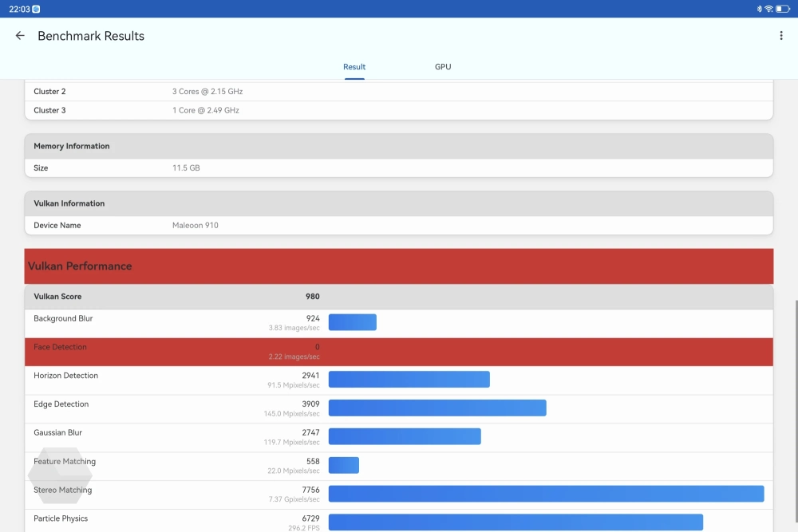The width and height of the screenshot is (798, 532).
Task: Tap the Background Blur result label
Action: [x=63, y=319]
